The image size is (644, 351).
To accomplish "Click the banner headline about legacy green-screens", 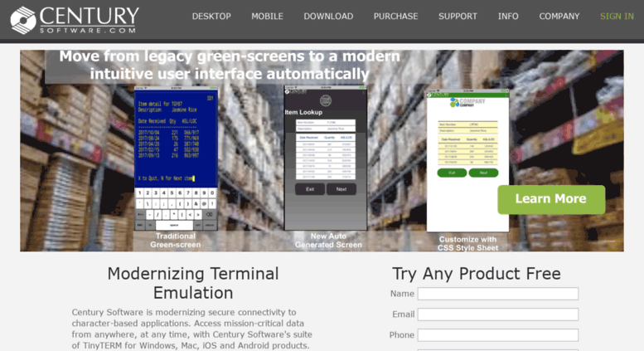I will (x=230, y=65).
